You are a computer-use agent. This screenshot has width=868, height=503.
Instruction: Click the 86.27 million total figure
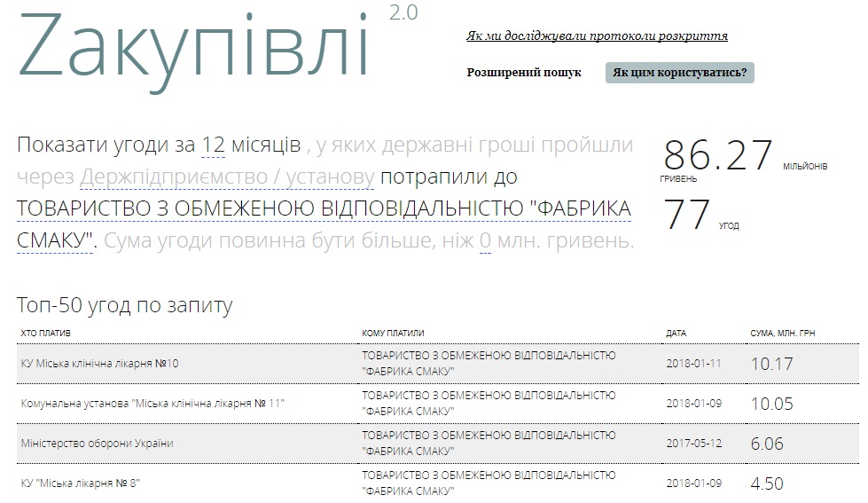pos(718,155)
